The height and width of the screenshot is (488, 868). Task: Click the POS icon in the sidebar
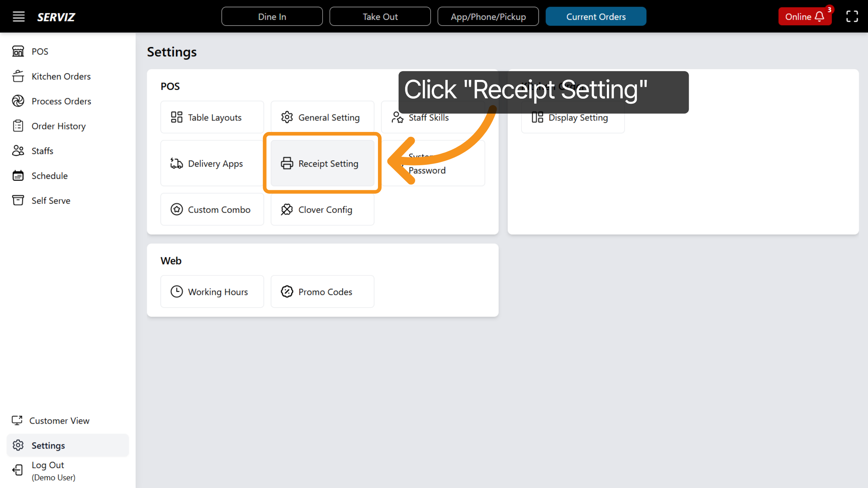click(18, 51)
